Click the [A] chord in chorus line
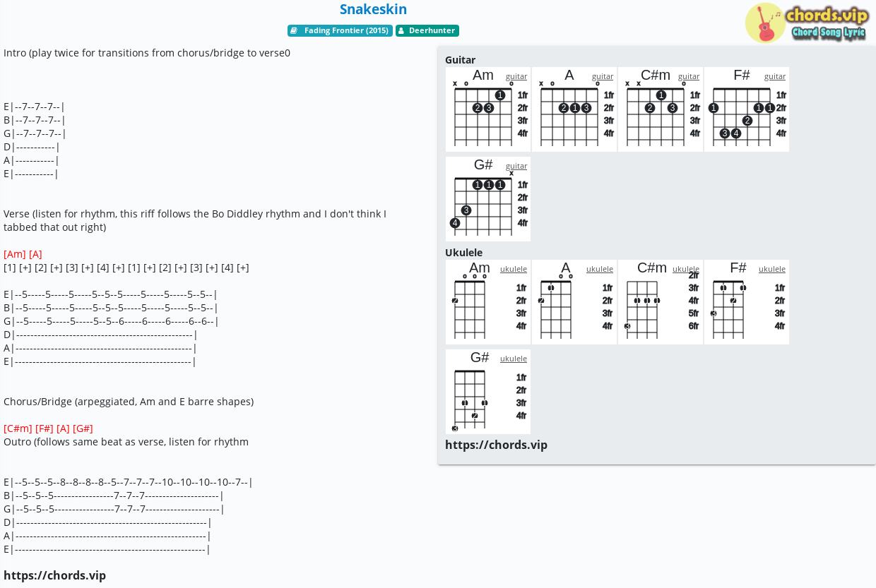Viewport: 876px width, 588px height. [63, 428]
